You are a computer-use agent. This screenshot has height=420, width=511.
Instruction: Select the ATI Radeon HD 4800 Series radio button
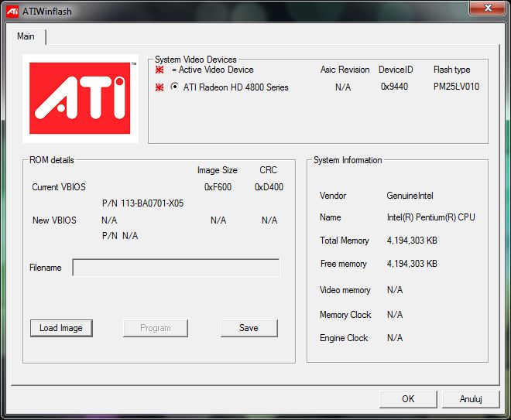point(175,87)
